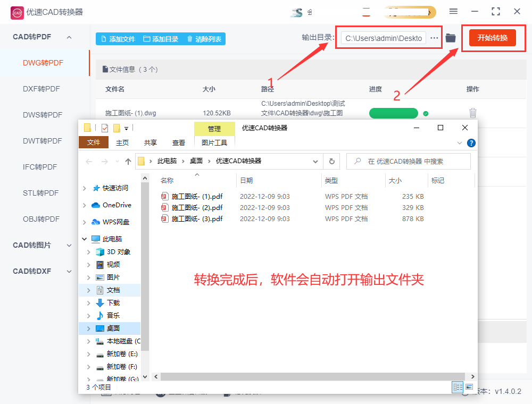Edit the output directory path field
The image size is (532, 404).
point(384,38)
